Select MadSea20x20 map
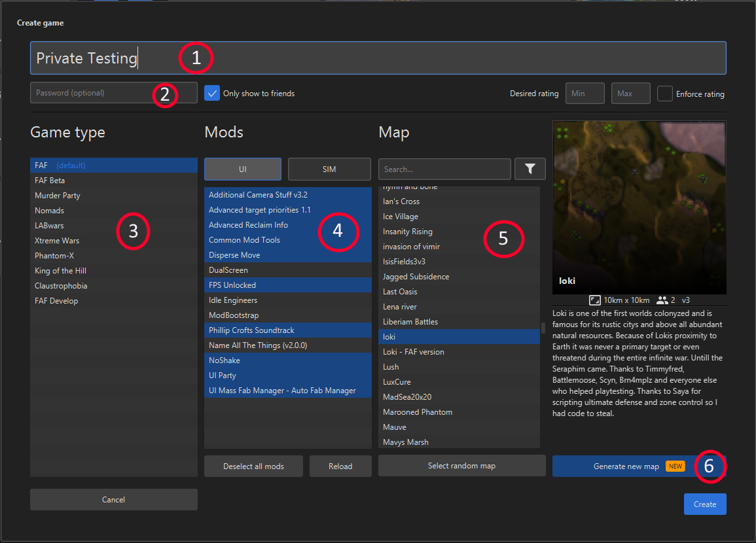 (459, 397)
